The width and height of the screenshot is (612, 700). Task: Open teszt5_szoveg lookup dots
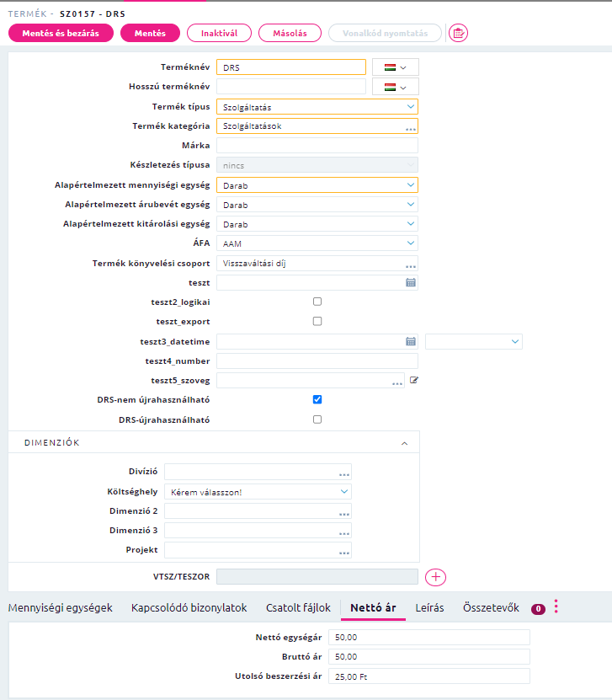click(397, 383)
